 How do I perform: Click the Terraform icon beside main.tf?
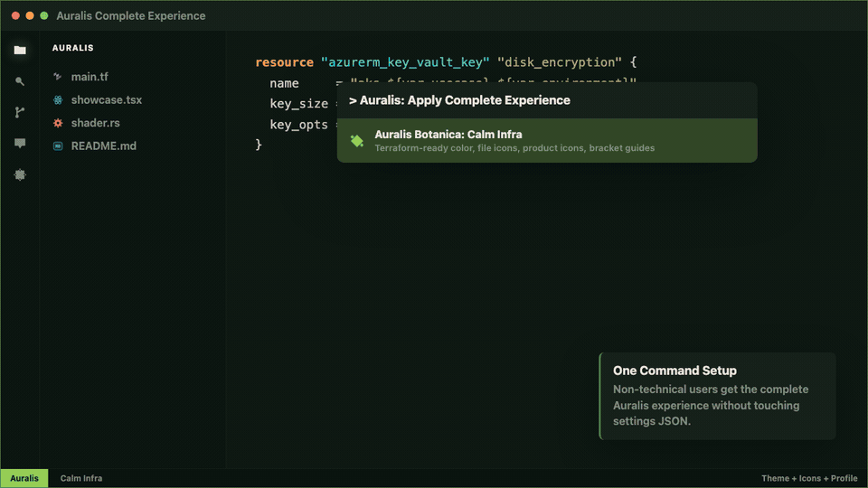pyautogui.click(x=58, y=77)
